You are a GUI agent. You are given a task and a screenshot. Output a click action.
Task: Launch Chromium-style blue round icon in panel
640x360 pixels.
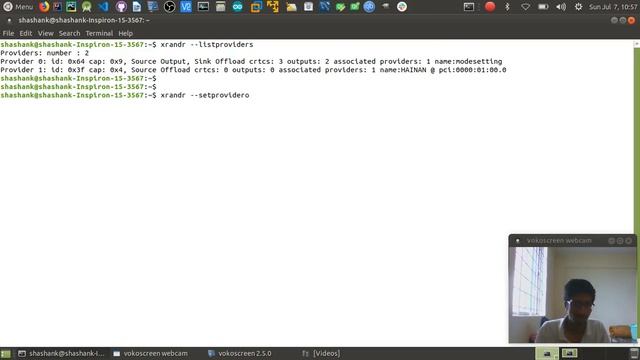pyautogui.click(x=369, y=7)
